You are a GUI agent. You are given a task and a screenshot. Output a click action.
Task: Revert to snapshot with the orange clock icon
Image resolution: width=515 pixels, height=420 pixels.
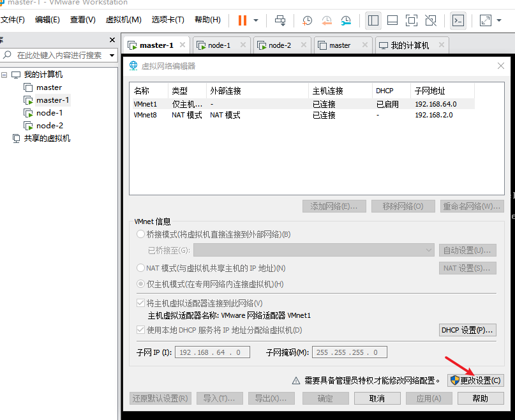point(327,20)
